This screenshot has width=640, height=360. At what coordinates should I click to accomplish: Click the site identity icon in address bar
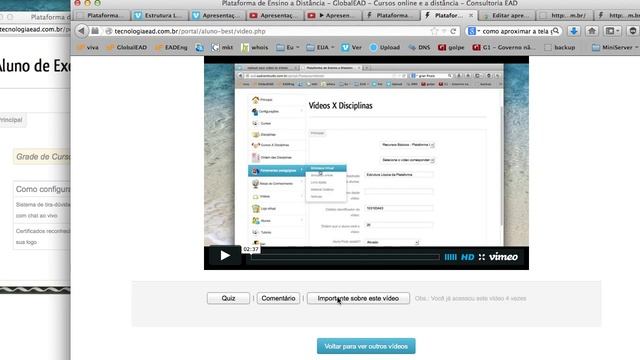coord(108,31)
